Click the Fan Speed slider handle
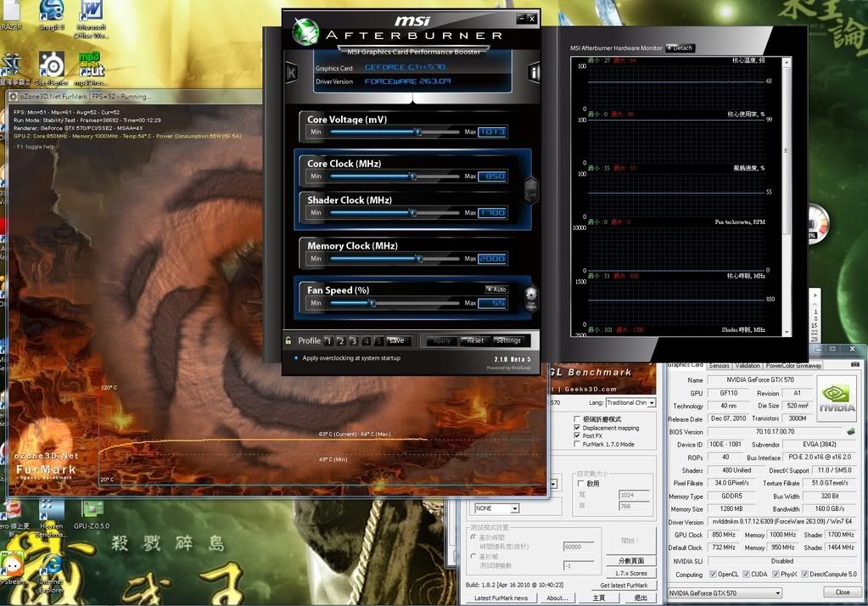This screenshot has width=868, height=606. [x=372, y=303]
